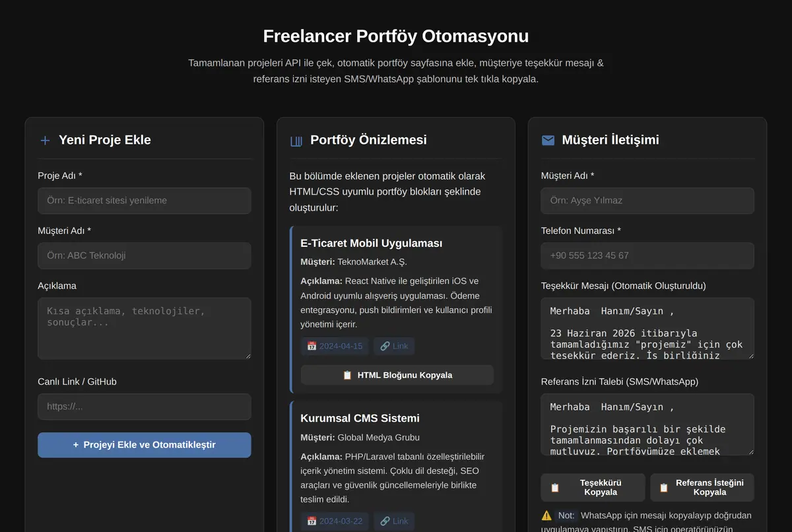
Task: Click the Yeni Proje Ekle heading
Action: (105, 140)
